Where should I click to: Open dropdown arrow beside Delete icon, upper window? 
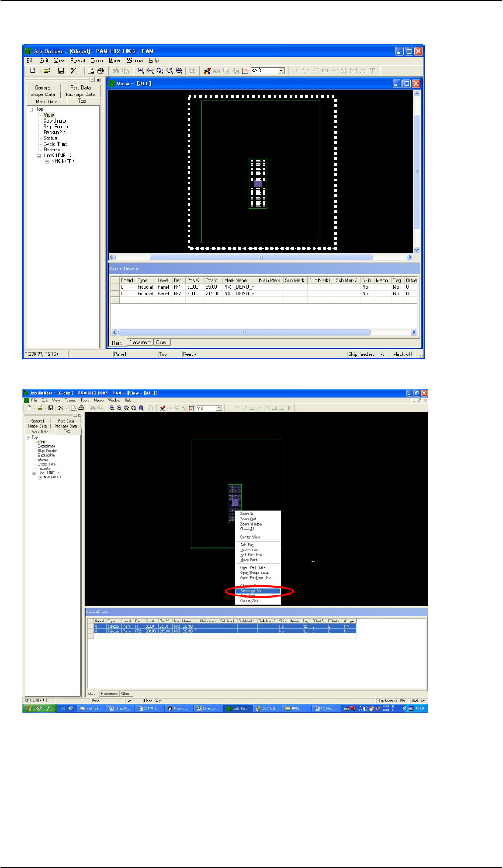coord(80,71)
